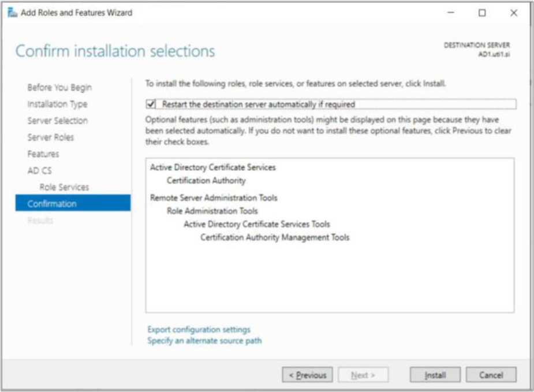The height and width of the screenshot is (392, 534).
Task: Go to the Before You Begin step
Action: (x=59, y=88)
